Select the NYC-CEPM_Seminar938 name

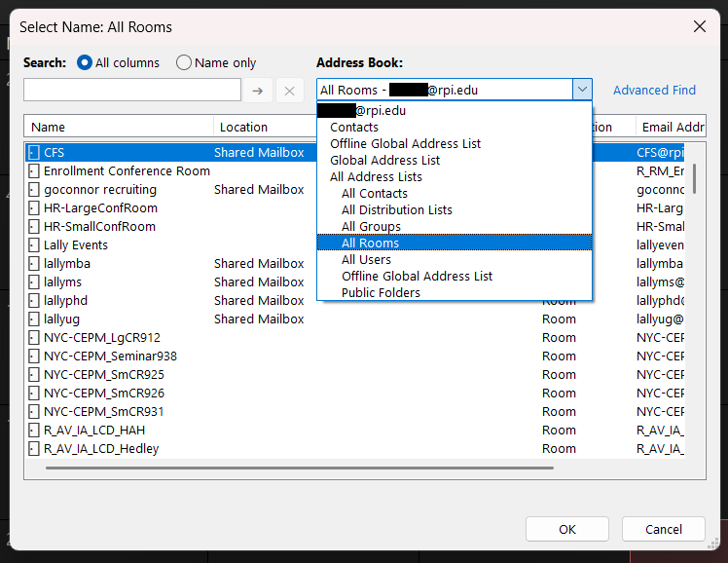[x=110, y=357]
